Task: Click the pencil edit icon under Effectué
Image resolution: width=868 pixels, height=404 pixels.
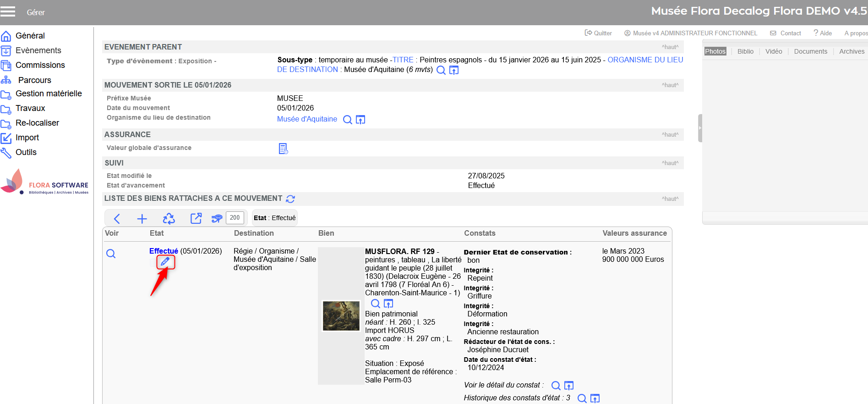Action: 165,262
